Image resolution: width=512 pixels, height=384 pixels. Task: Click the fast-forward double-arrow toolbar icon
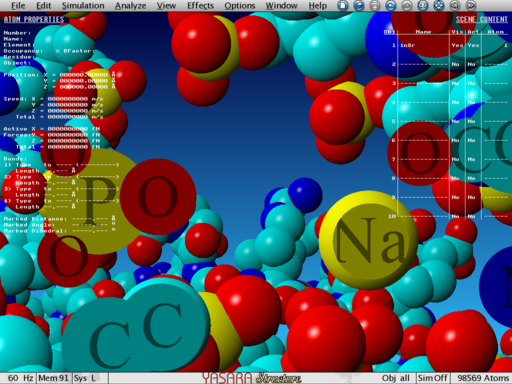click(471, 5)
